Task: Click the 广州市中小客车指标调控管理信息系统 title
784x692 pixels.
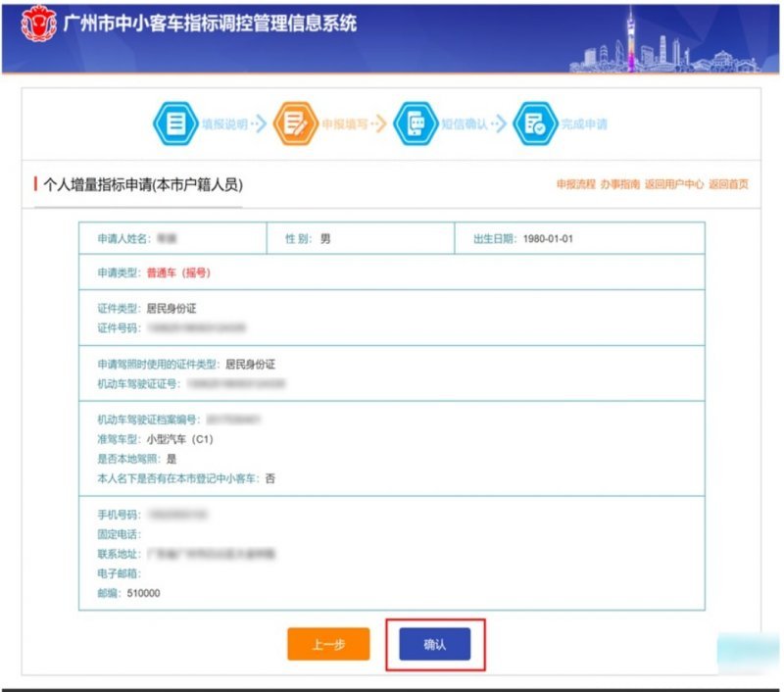Action: (210, 25)
